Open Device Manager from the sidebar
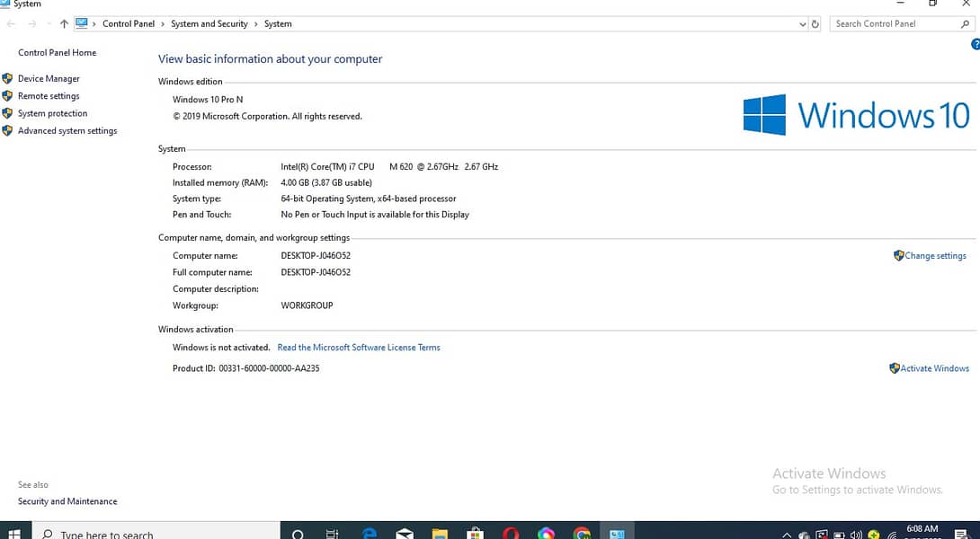Viewport: 980px width, 539px height. tap(49, 79)
